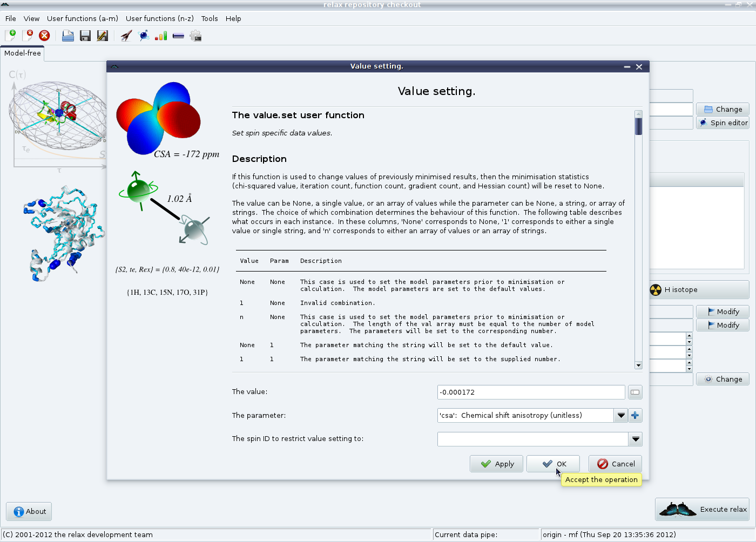Click the description panel scrollbar thumb
The height and width of the screenshot is (542, 756).
point(638,126)
